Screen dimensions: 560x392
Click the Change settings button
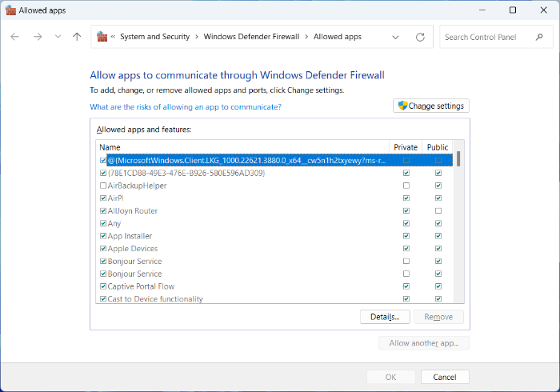431,106
